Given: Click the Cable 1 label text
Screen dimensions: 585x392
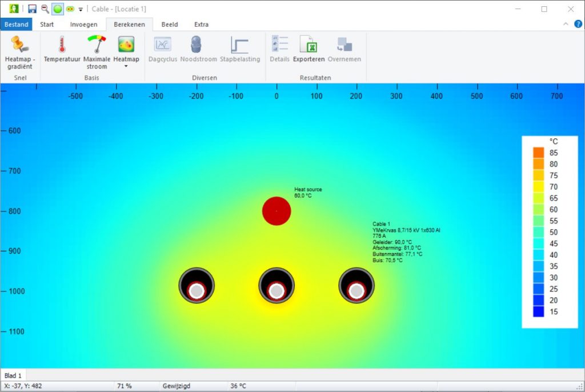Looking at the screenshot, I should (x=381, y=224).
